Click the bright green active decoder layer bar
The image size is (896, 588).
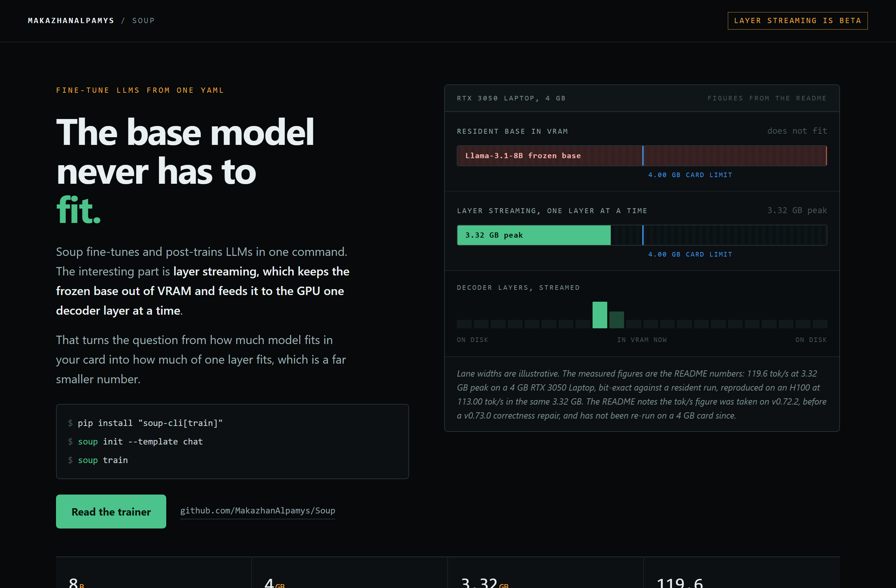pyautogui.click(x=599, y=315)
